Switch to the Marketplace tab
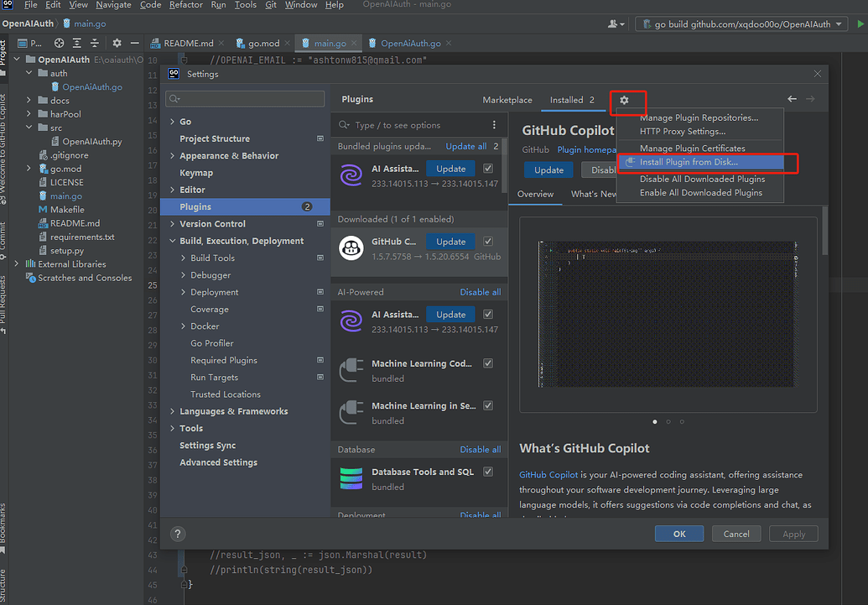The width and height of the screenshot is (868, 605). pos(507,100)
